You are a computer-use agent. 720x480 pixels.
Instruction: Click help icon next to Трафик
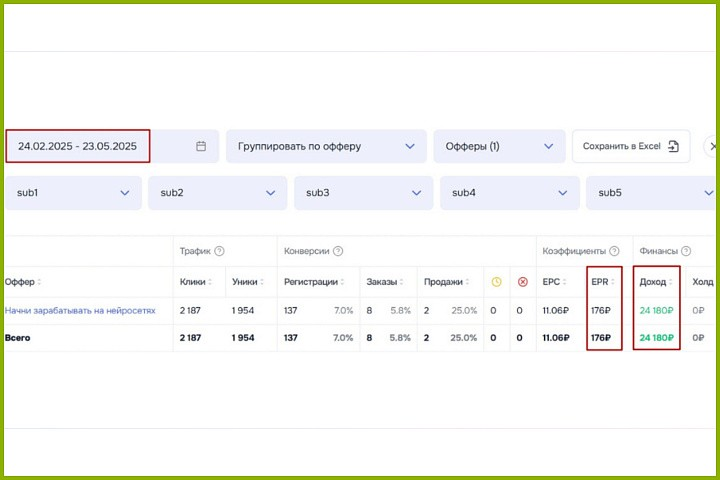219,251
